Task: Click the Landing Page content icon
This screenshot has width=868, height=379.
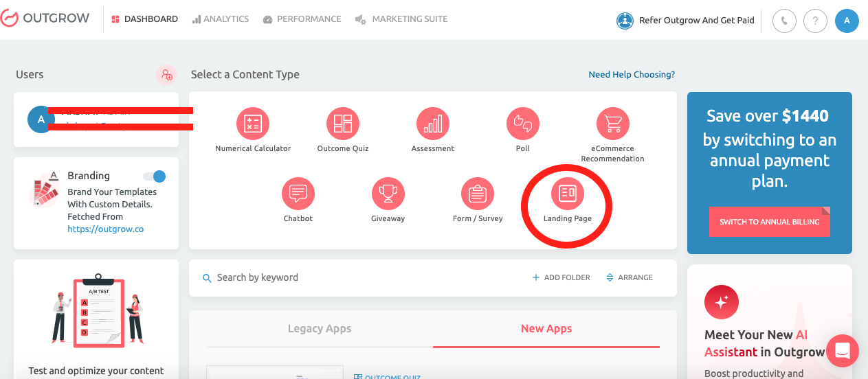Action: pos(568,194)
